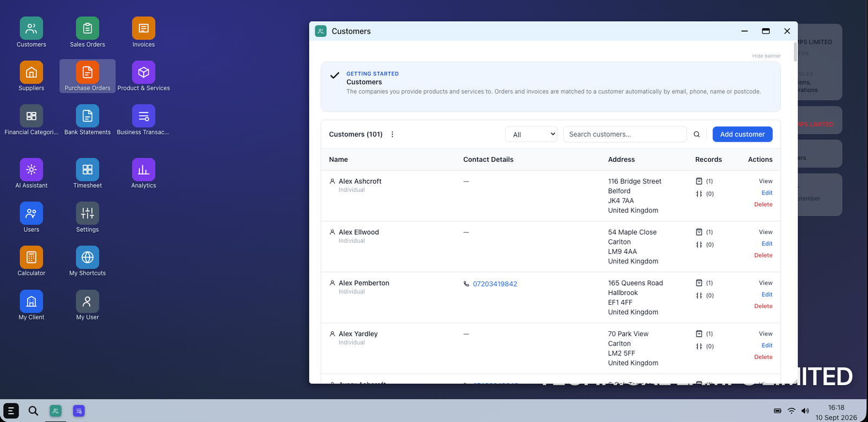
Task: Delete the Alex Pemberton customer
Action: pyautogui.click(x=763, y=306)
